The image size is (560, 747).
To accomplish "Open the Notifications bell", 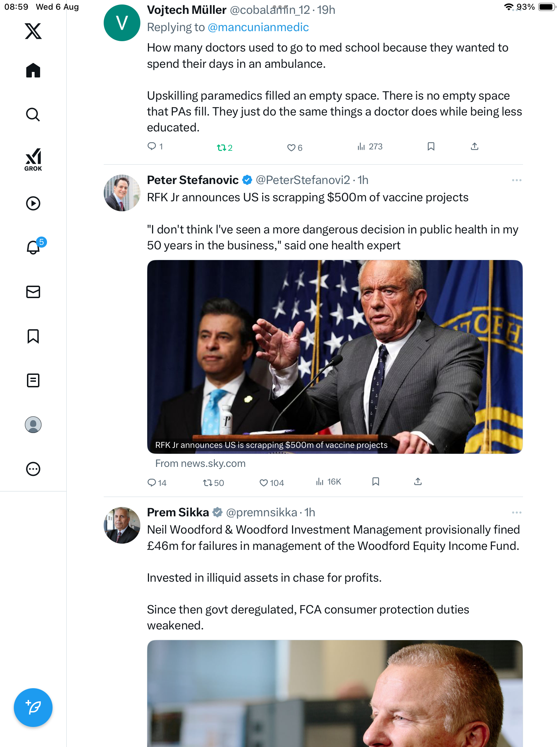I will coord(33,247).
